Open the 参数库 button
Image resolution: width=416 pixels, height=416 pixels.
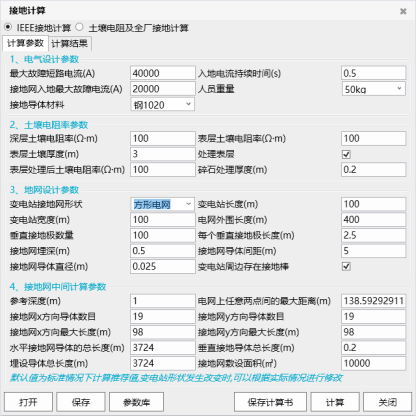tap(136, 402)
